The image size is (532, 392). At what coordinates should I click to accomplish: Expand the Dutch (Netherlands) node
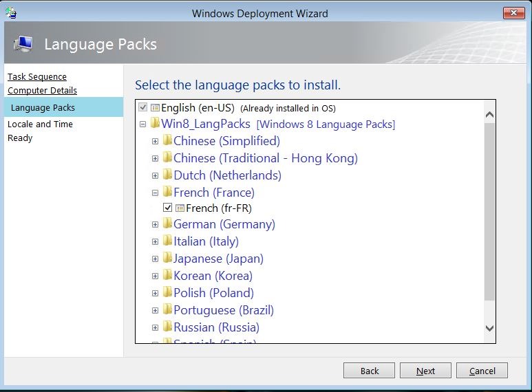(155, 175)
